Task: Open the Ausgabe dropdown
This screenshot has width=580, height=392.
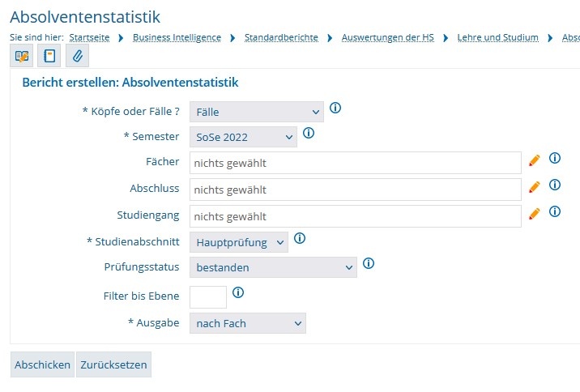Action: tap(247, 324)
